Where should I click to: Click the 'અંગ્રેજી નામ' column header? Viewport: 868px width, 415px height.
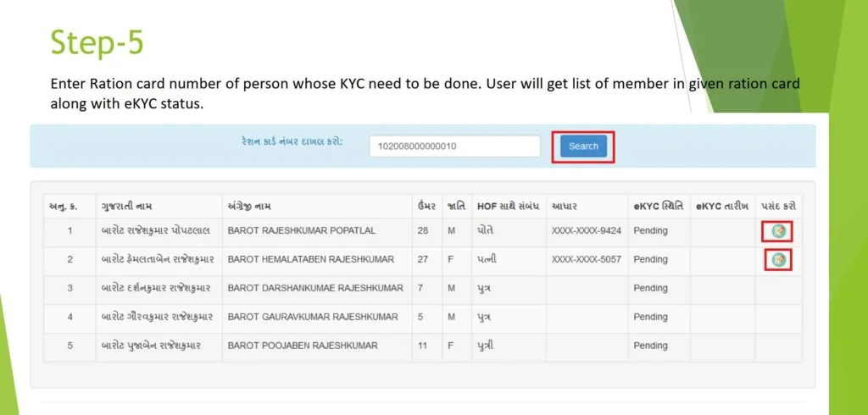point(250,207)
